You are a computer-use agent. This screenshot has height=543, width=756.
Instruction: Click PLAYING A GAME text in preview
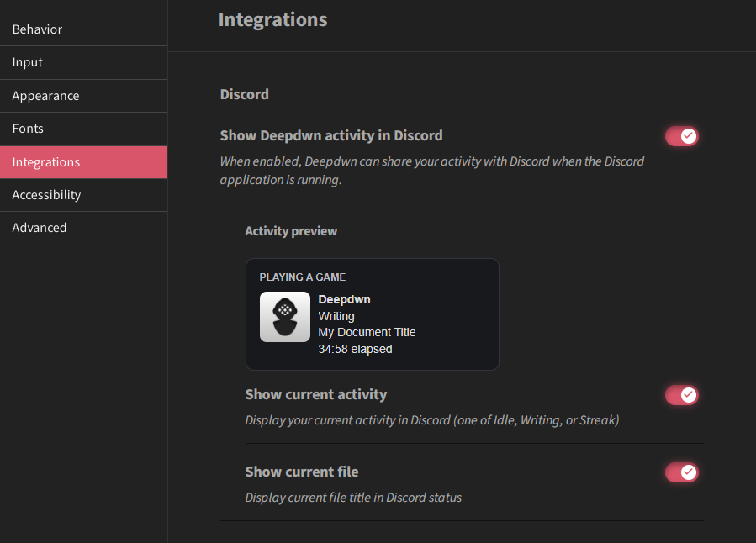[x=303, y=277]
